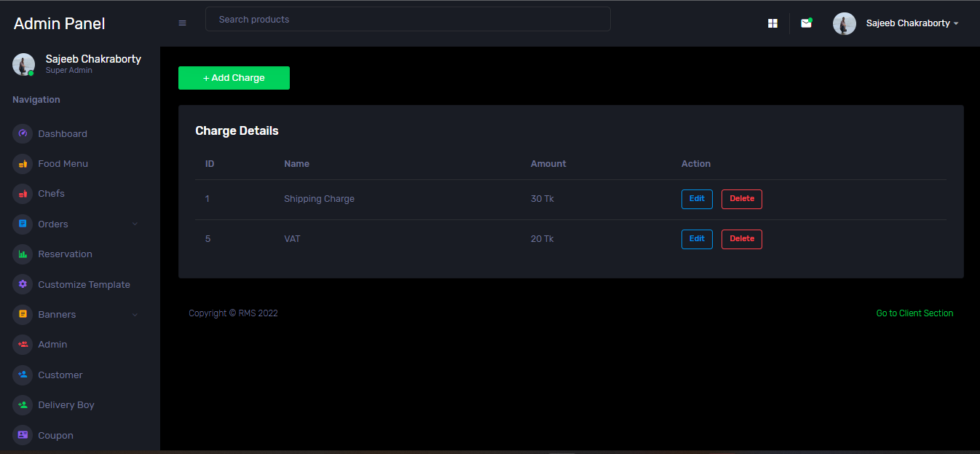This screenshot has width=980, height=454.
Task: Go to the Admin menu item
Action: tap(52, 345)
